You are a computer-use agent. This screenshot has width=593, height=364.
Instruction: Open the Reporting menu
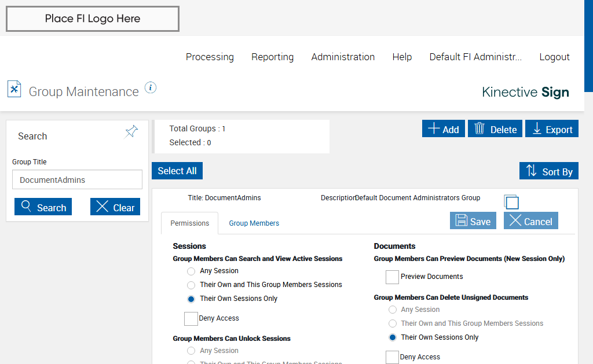pos(272,57)
